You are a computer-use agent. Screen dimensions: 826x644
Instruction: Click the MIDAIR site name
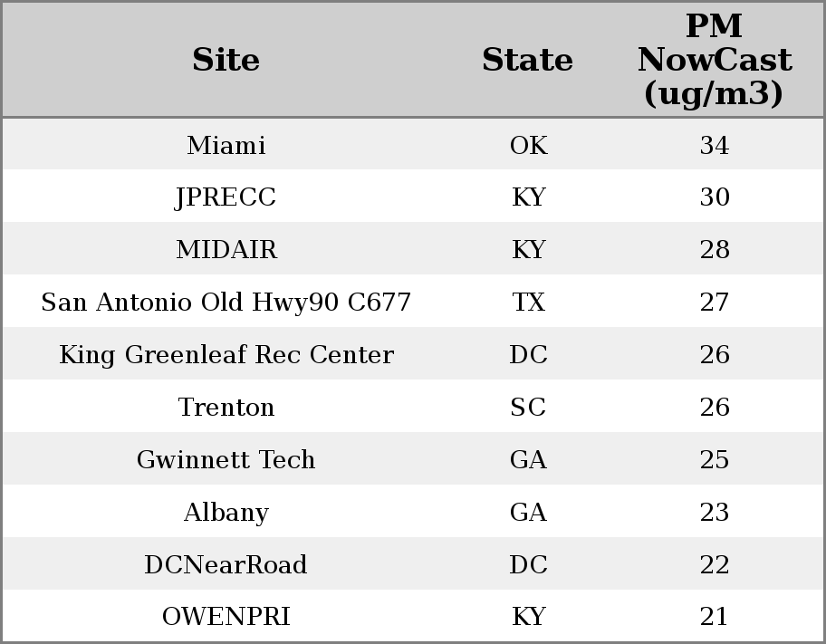click(x=226, y=250)
